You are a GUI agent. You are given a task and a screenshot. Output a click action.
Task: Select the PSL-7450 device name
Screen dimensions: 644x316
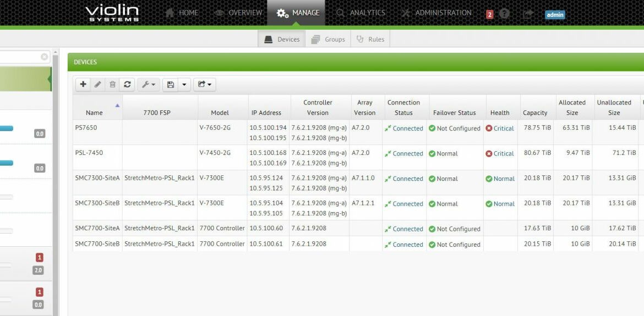click(89, 153)
